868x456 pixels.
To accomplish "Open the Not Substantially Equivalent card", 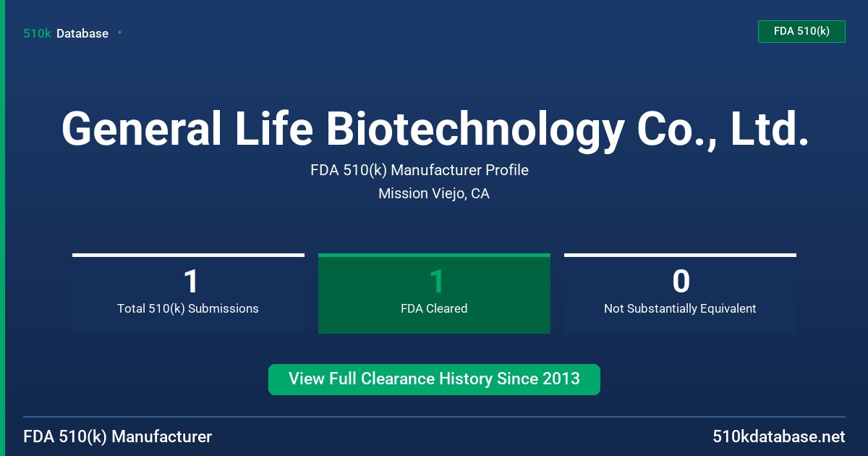I will coord(680,293).
